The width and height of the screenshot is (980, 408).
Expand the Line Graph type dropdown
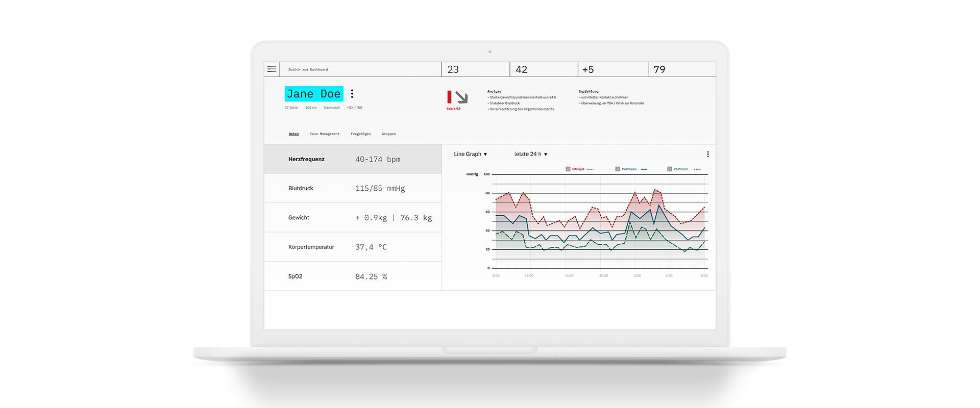point(470,154)
